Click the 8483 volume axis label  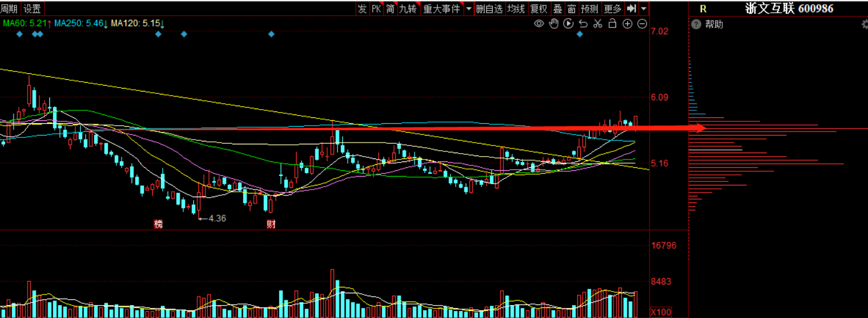pyautogui.click(x=661, y=282)
